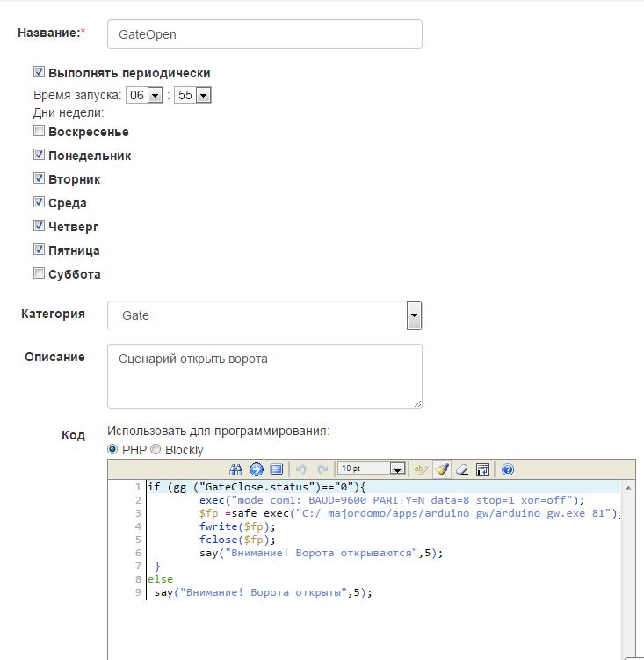This screenshot has width=644, height=660.
Task: Click the go-to-line blue arrow icon
Action: [256, 469]
